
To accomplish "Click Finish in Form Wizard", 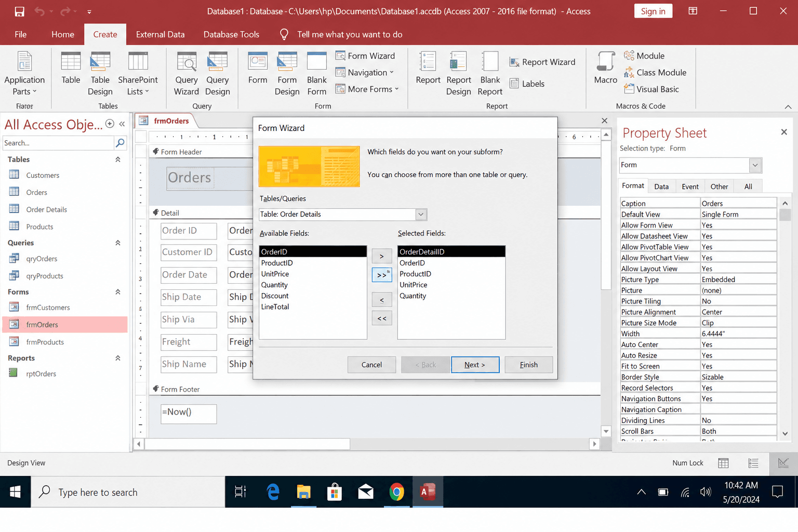I will pyautogui.click(x=528, y=365).
